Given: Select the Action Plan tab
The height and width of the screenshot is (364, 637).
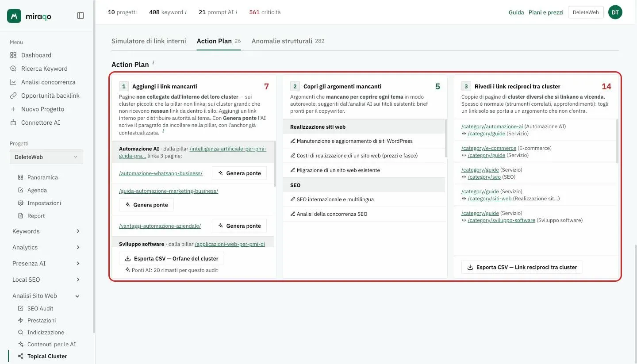Looking at the screenshot, I should click(219, 41).
